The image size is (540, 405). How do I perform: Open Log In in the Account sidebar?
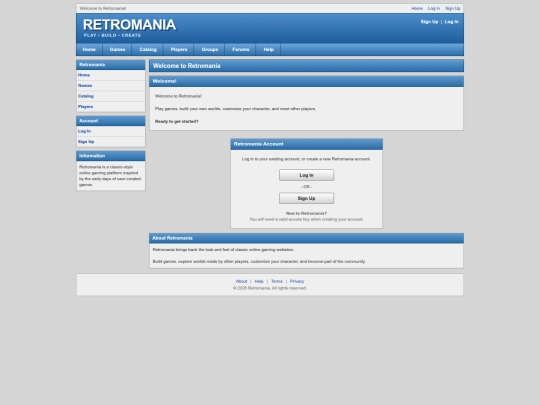click(111, 131)
